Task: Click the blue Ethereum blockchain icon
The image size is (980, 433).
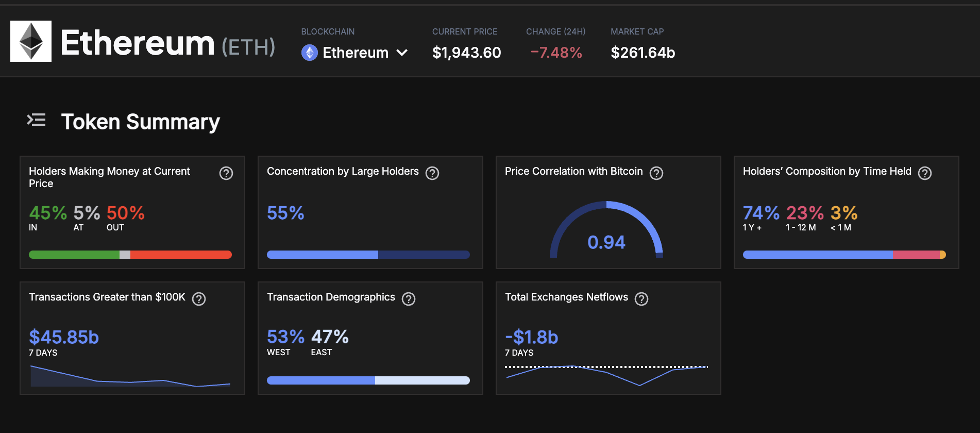Action: (x=310, y=53)
